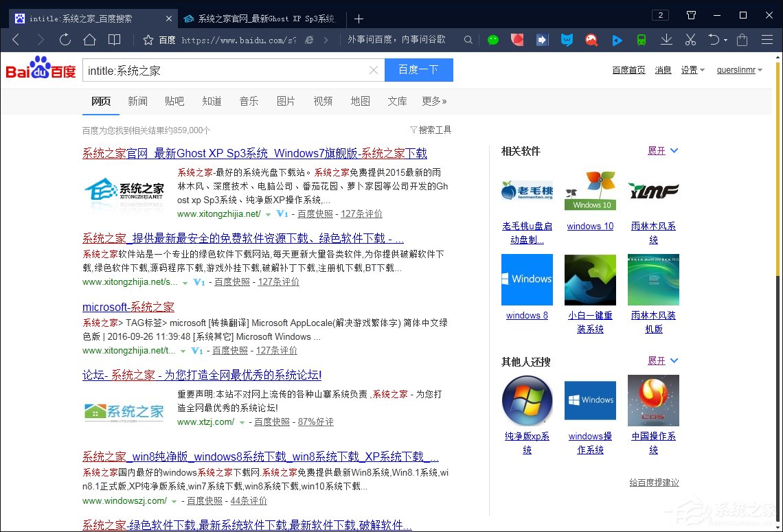Expand the 相关软件 section via 展开 chevron
The width and height of the screenshot is (783, 532).
pos(672,150)
